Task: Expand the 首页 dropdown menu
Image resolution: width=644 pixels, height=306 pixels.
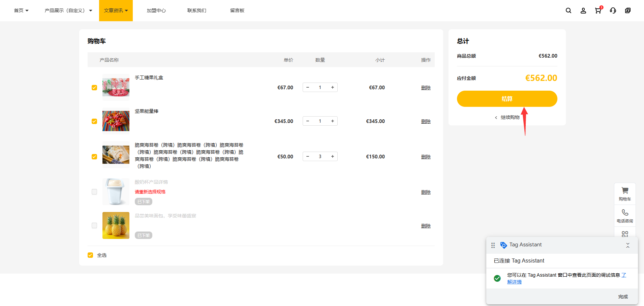Action: (21, 10)
